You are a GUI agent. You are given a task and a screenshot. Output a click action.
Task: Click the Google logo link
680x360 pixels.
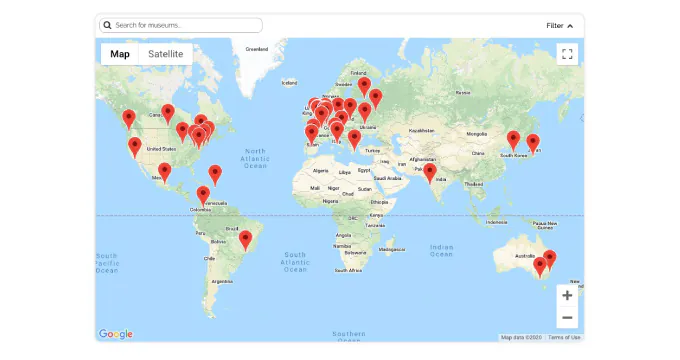point(116,334)
